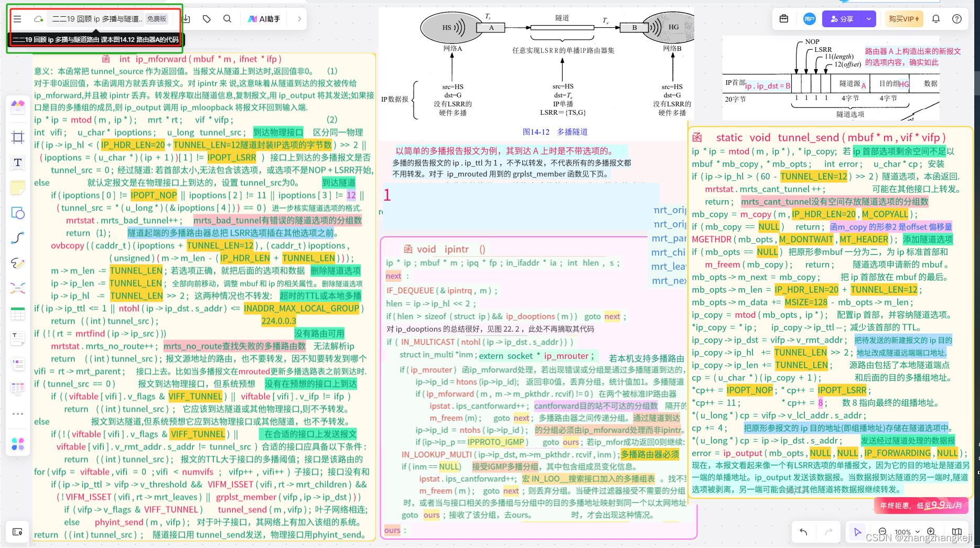Select the Kanban board tool

[18, 388]
